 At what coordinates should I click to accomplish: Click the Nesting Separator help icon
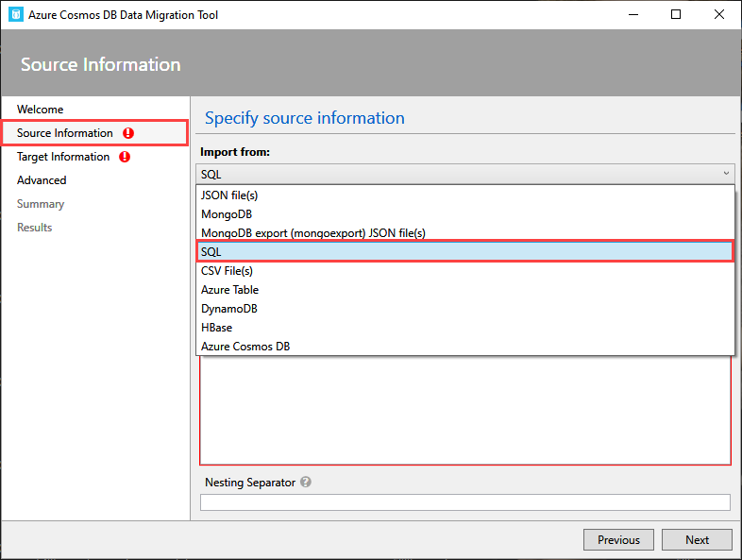(306, 482)
